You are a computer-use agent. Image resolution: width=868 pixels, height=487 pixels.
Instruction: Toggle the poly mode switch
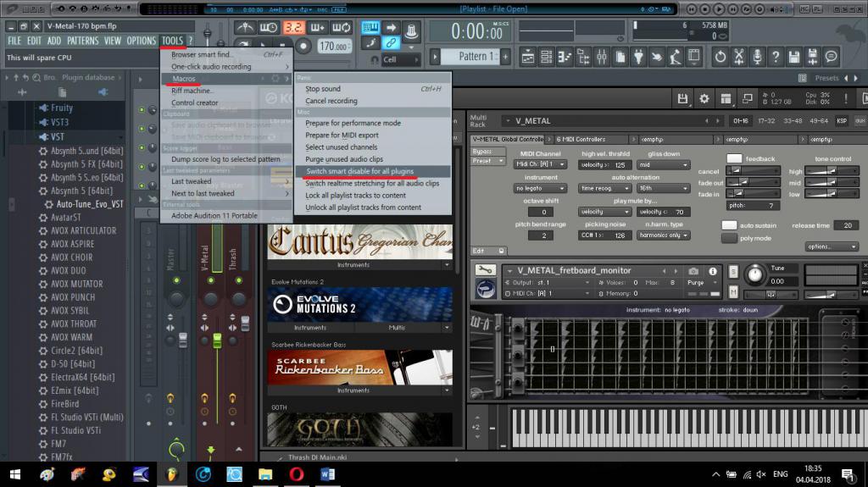click(x=730, y=238)
